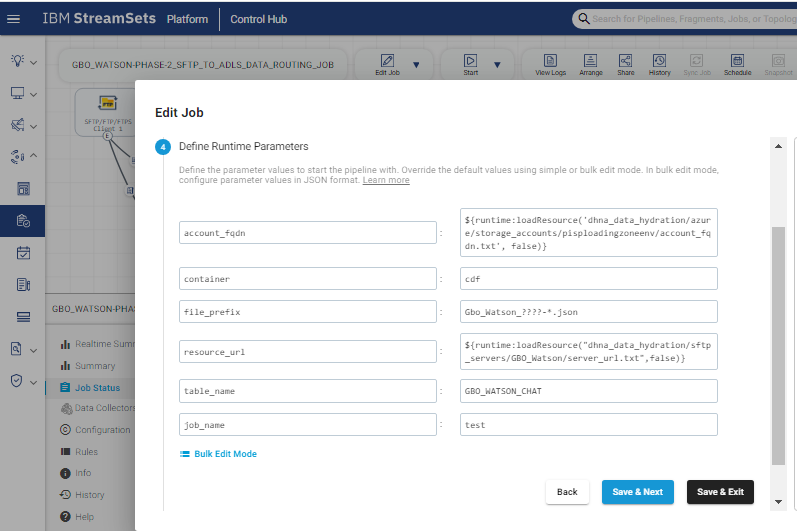
Task: Expand the dropdown arrow beside Edit Job
Action: point(417,65)
